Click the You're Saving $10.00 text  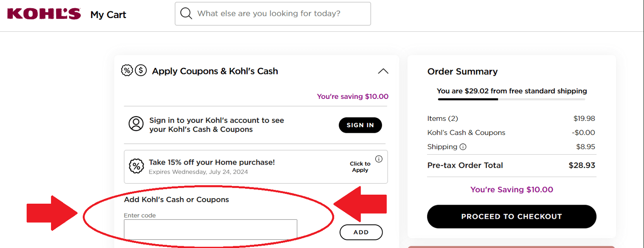[511, 190]
